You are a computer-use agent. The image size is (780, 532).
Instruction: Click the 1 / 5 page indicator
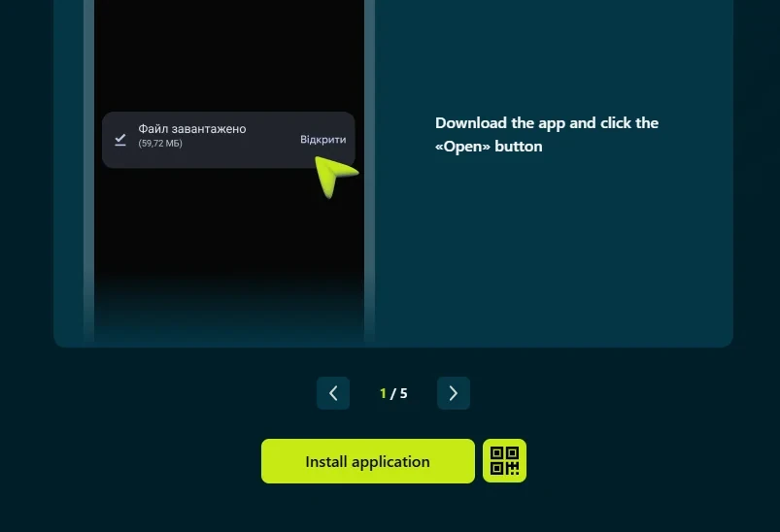[x=393, y=393]
